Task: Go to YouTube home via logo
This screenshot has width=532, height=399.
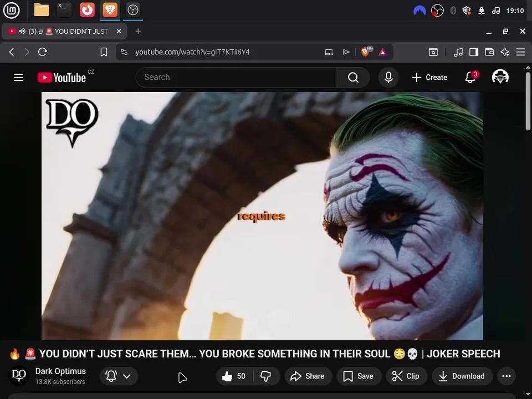Action: click(62, 78)
